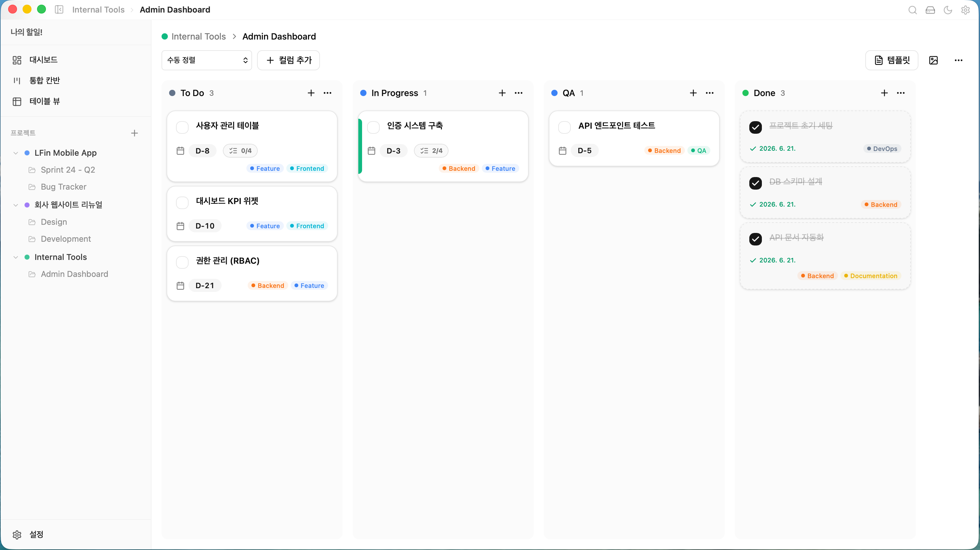Image resolution: width=980 pixels, height=550 pixels.
Task: Check off the 사용자 관리 테이블 task
Action: click(x=182, y=127)
